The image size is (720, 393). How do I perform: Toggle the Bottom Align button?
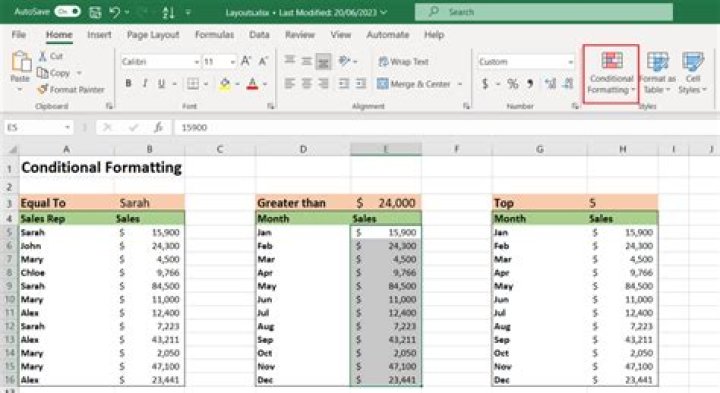click(x=323, y=62)
